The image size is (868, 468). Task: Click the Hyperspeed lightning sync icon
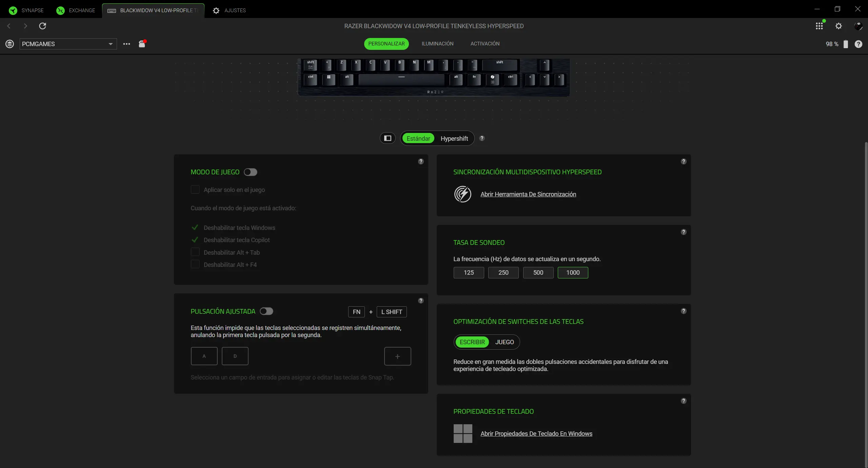[462, 194]
